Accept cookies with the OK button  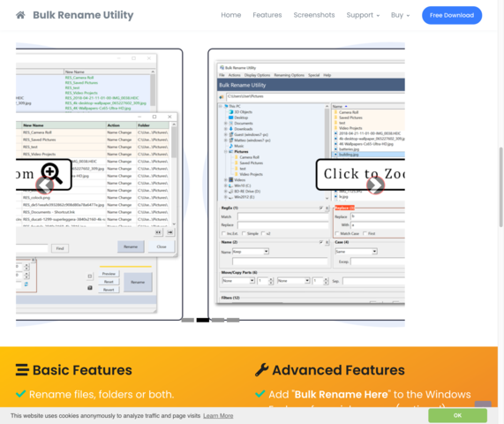click(x=457, y=415)
